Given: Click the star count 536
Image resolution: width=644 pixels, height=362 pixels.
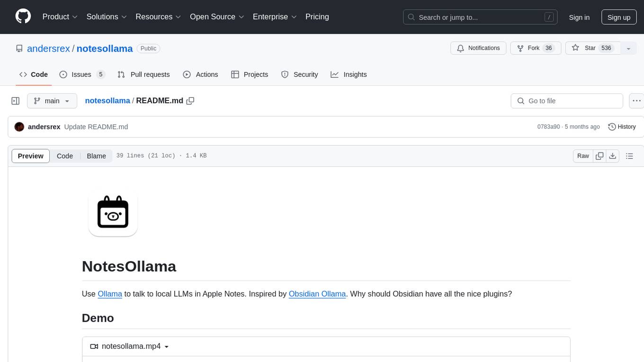Looking at the screenshot, I should pyautogui.click(x=606, y=48).
